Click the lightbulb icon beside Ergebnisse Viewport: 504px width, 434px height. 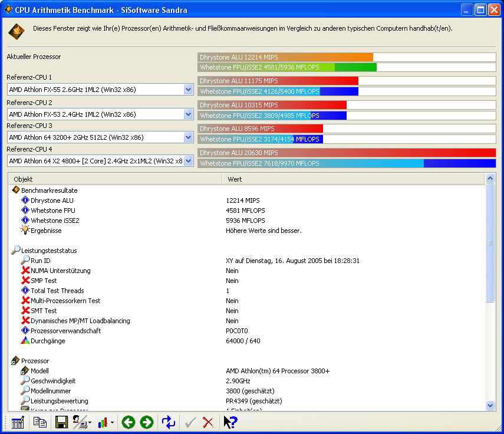tap(25, 230)
